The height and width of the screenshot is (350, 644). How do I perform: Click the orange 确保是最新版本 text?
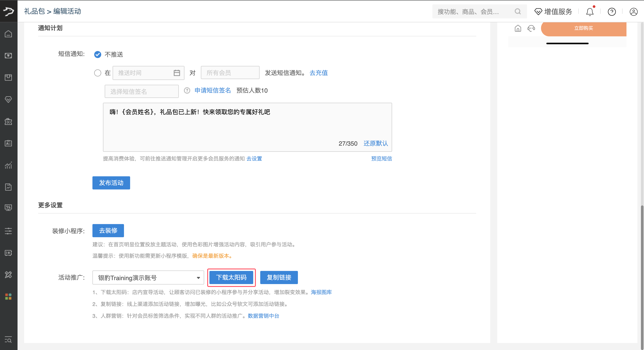tap(213, 256)
